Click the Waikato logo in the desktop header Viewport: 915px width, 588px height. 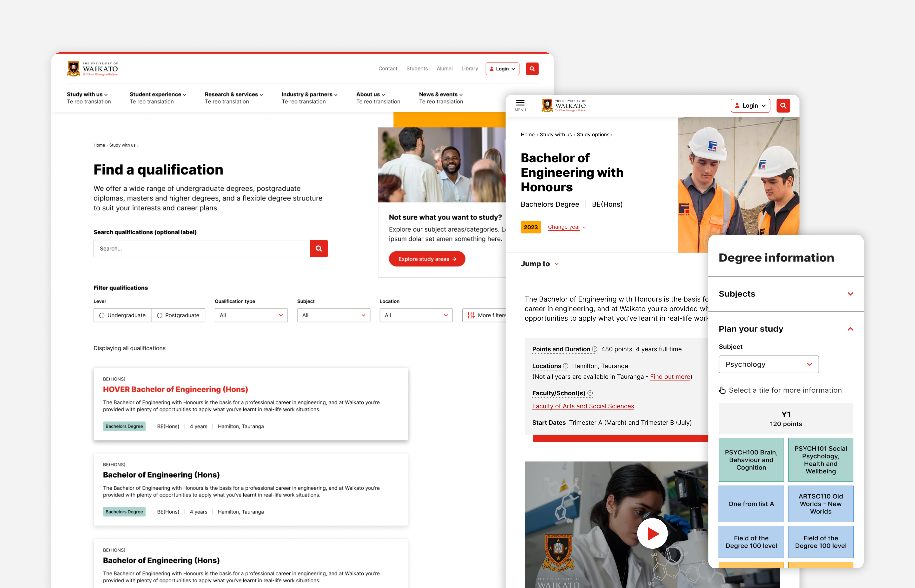[92, 69]
